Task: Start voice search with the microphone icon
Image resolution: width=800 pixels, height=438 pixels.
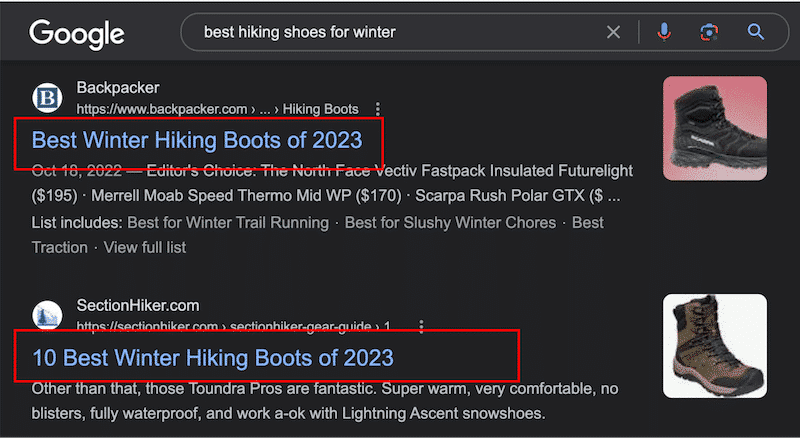Action: (x=664, y=32)
